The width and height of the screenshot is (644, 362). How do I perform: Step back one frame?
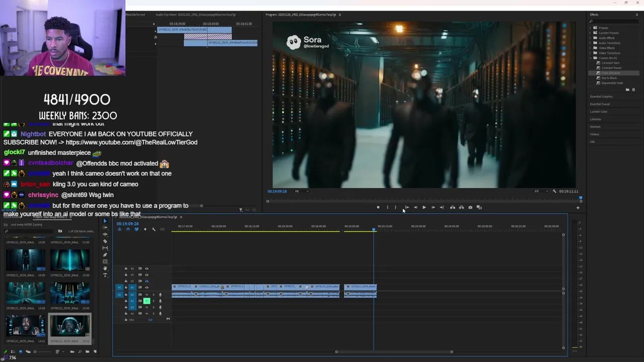click(416, 207)
